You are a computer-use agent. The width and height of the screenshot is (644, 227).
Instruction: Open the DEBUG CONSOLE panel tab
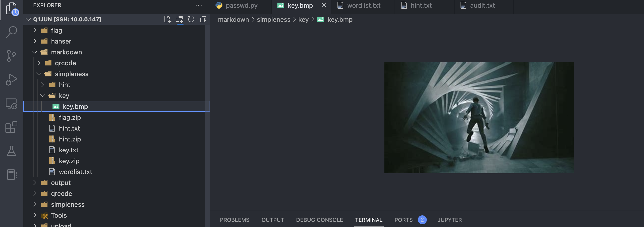pos(320,220)
